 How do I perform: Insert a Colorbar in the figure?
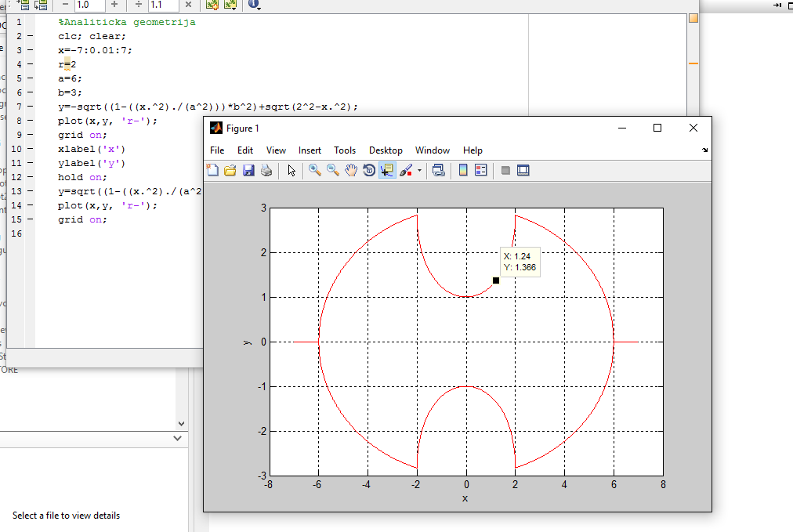coord(463,170)
